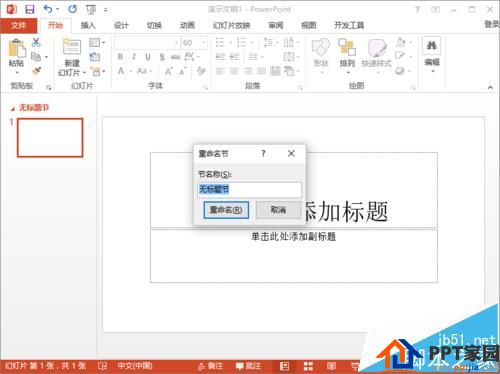Collapse the ribbon with the arrow

490,87
